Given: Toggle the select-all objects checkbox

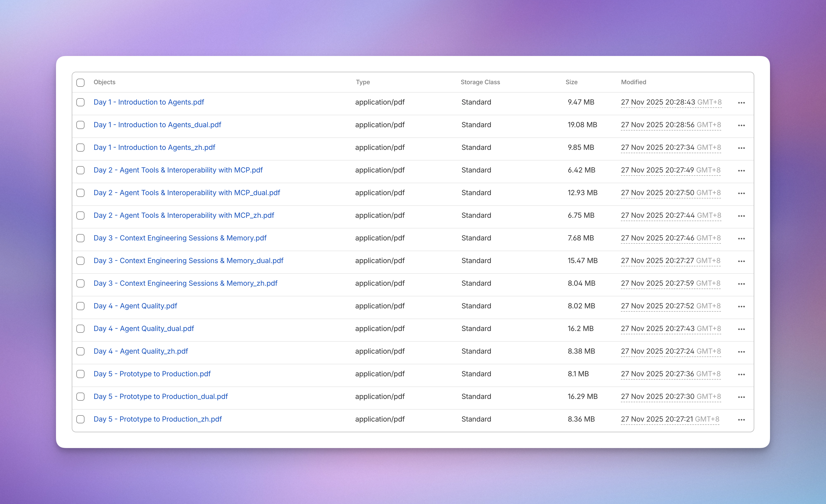Looking at the screenshot, I should (x=80, y=82).
